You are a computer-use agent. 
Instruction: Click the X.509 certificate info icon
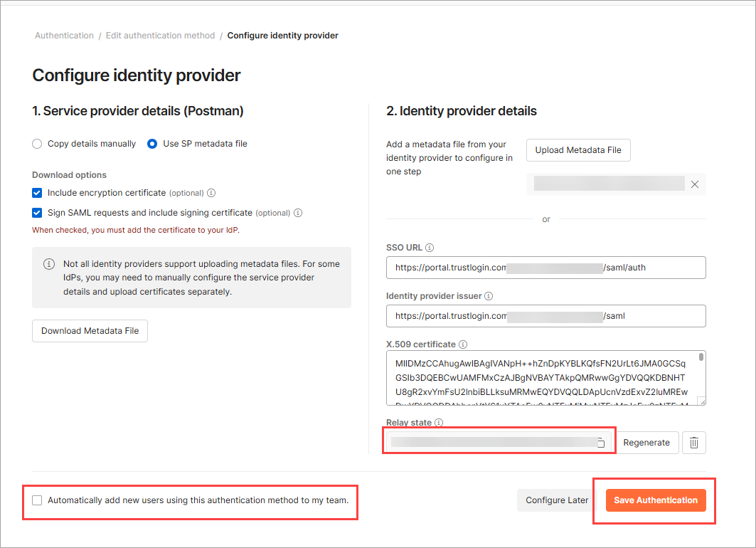(463, 344)
